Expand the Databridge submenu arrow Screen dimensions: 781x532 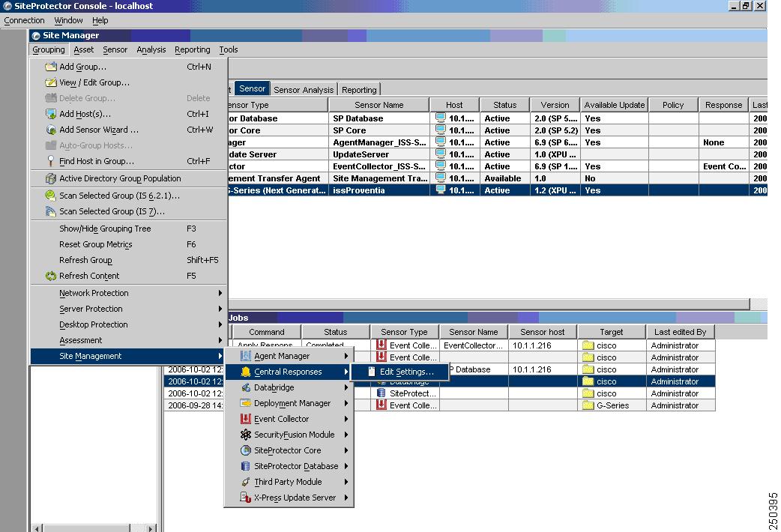pos(346,387)
